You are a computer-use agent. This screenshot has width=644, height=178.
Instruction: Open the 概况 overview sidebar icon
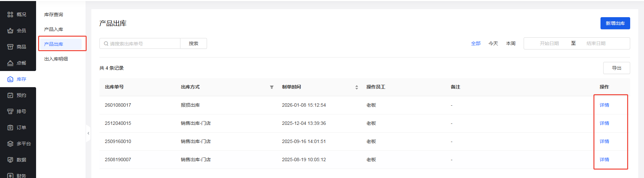pos(10,14)
